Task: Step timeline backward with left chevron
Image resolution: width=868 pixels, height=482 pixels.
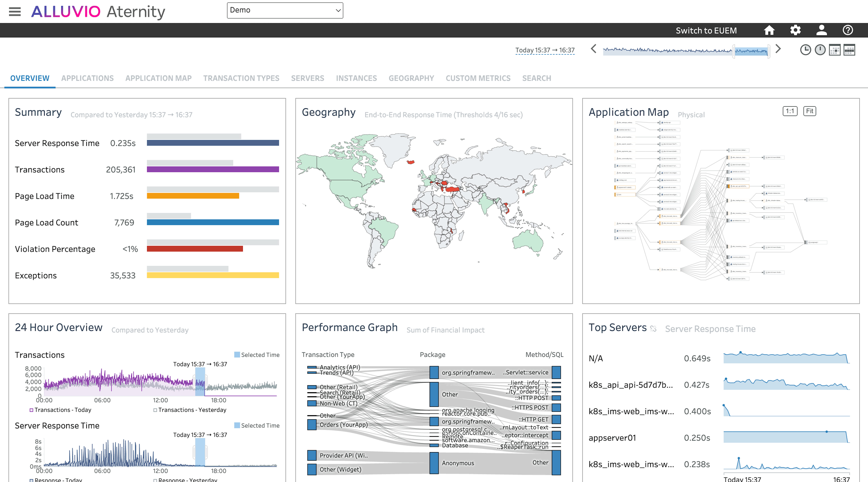Action: [594, 49]
